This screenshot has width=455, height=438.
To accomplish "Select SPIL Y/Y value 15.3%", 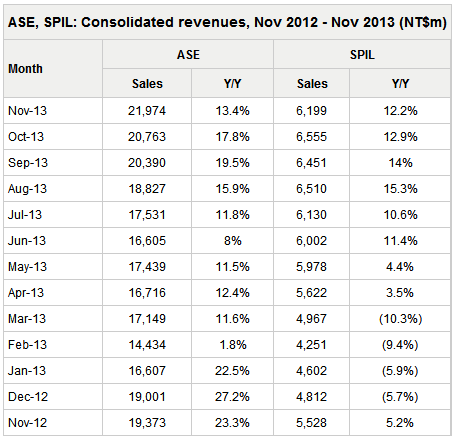I will click(400, 188).
